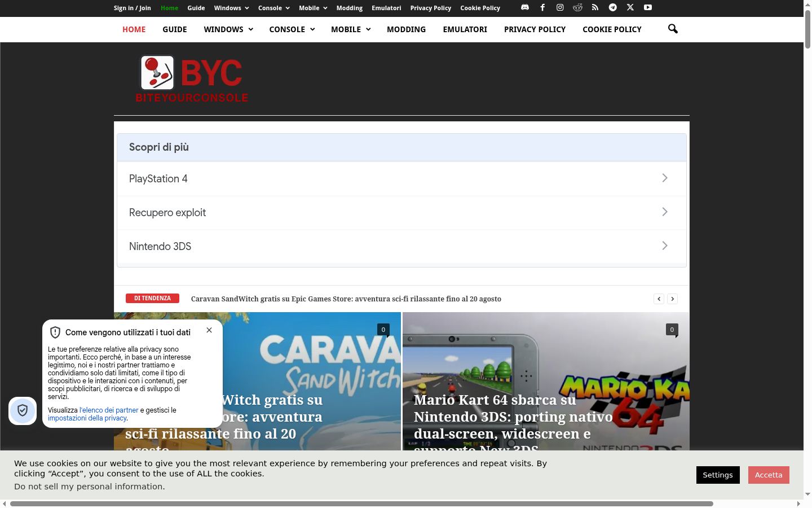Screen dimensions: 812x508
Task: Open GUIDE in main menu
Action: (x=175, y=29)
